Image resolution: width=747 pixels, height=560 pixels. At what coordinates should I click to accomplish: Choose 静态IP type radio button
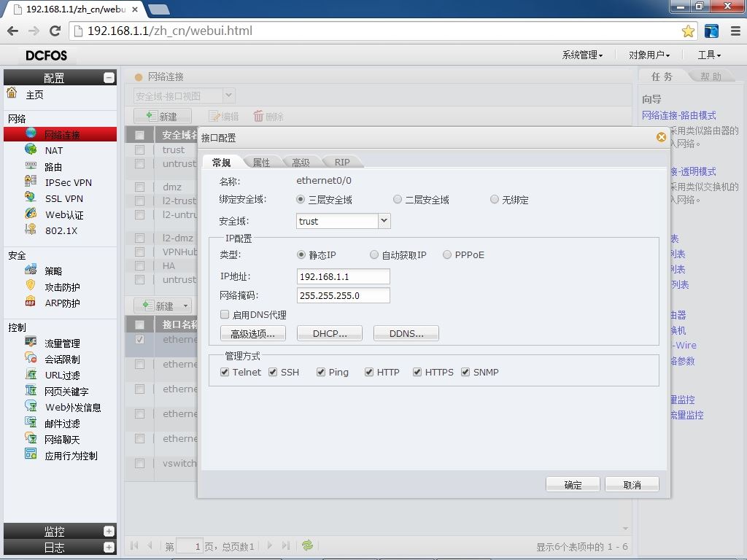pyautogui.click(x=301, y=254)
